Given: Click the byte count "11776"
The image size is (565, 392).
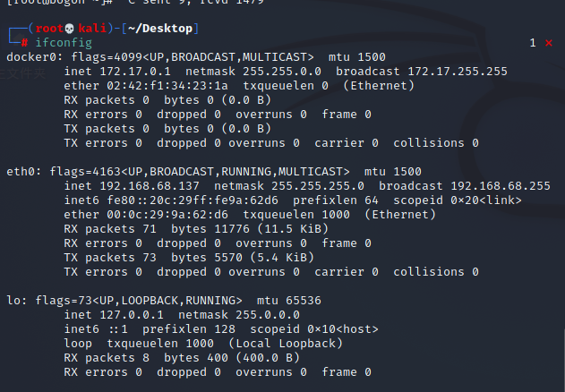Looking at the screenshot, I should pyautogui.click(x=232, y=229).
